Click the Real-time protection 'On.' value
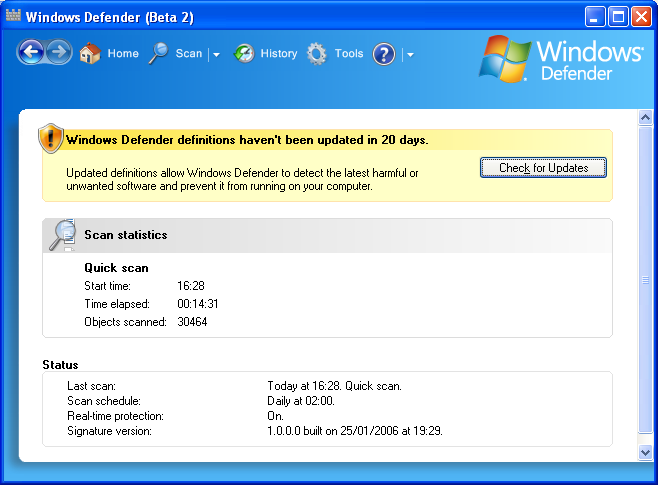 tap(275, 416)
